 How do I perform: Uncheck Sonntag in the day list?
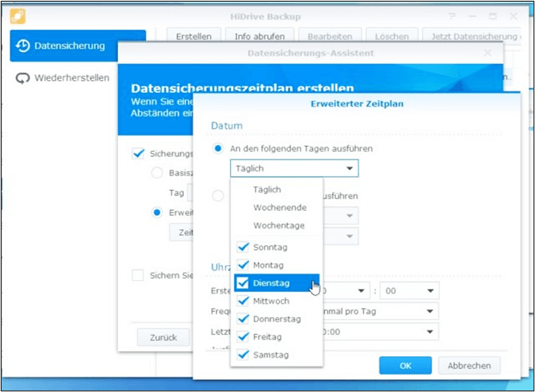243,247
